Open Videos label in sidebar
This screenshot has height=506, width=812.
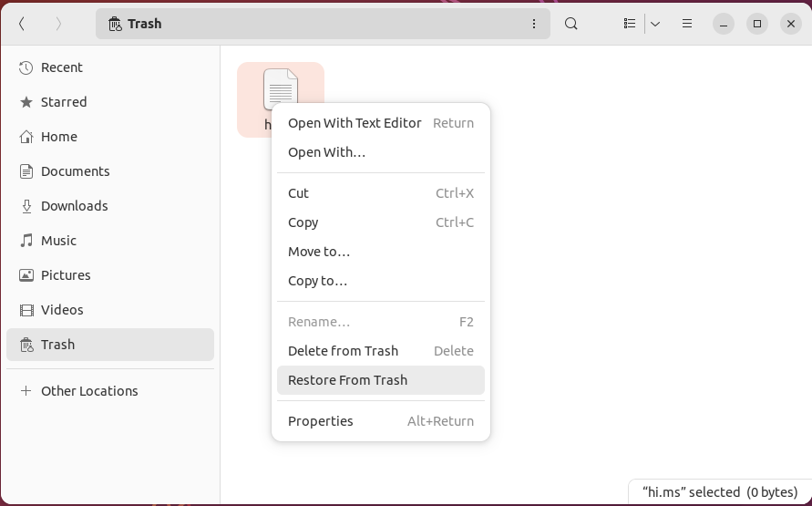click(62, 310)
